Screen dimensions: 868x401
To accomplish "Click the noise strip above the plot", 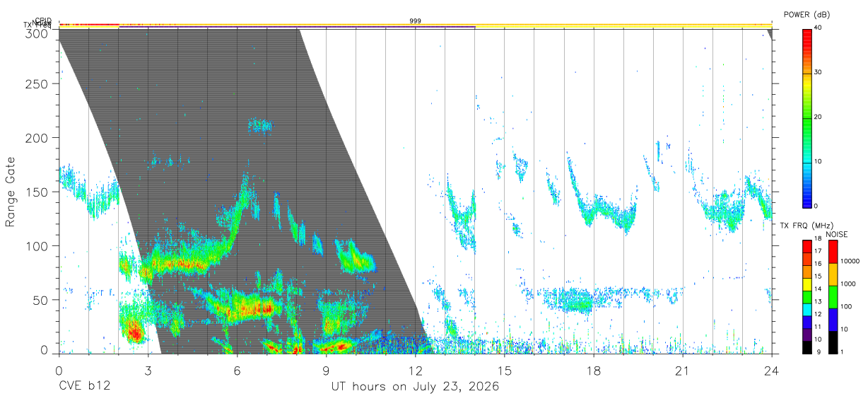I will pyautogui.click(x=416, y=25).
